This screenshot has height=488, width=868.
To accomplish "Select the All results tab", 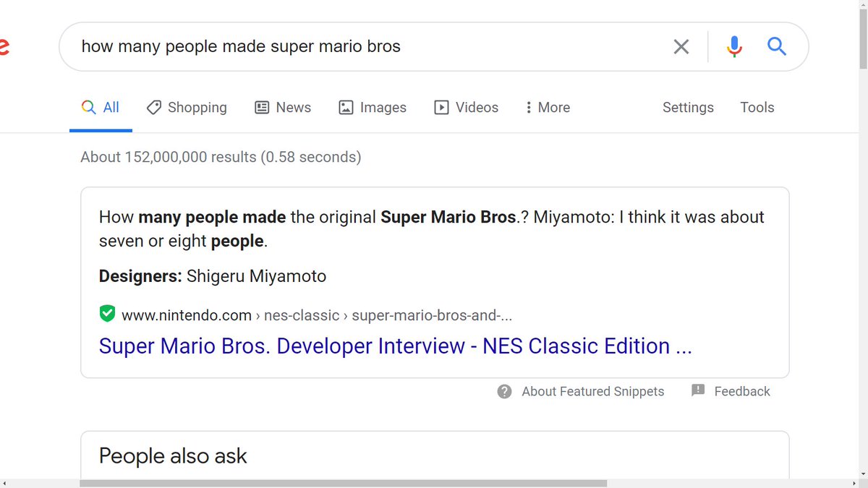I will coord(101,108).
